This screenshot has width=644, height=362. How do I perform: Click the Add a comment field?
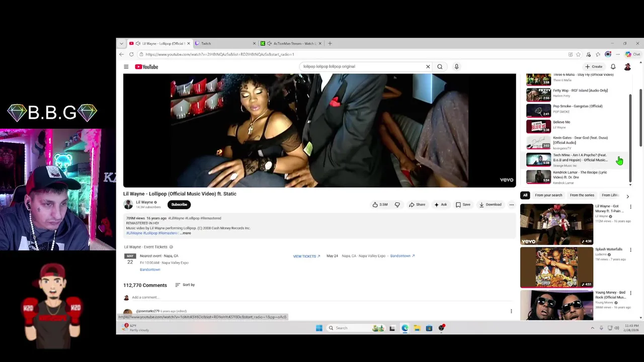pyautogui.click(x=145, y=297)
